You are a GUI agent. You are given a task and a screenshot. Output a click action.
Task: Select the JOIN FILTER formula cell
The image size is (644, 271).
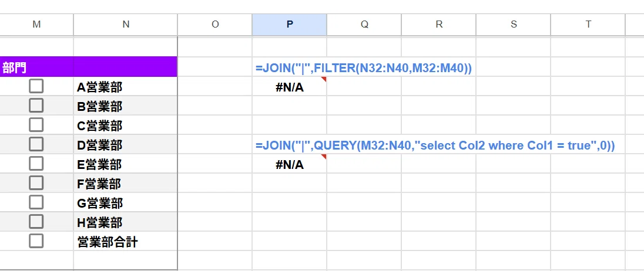[x=290, y=67]
